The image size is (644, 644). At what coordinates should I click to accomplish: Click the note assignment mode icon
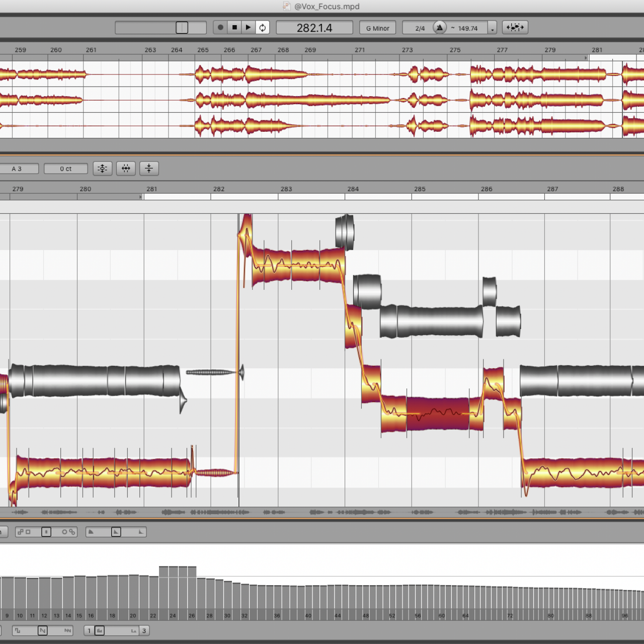(x=515, y=27)
